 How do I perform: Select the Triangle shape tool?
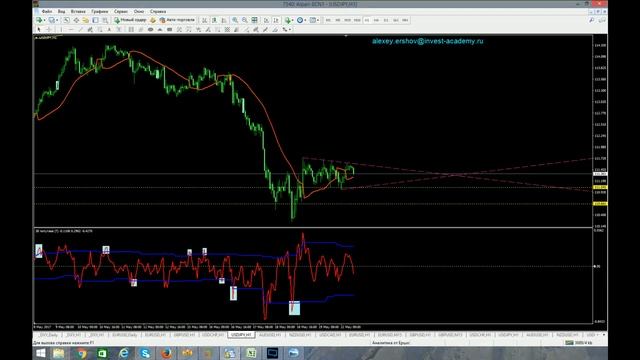click(160, 29)
